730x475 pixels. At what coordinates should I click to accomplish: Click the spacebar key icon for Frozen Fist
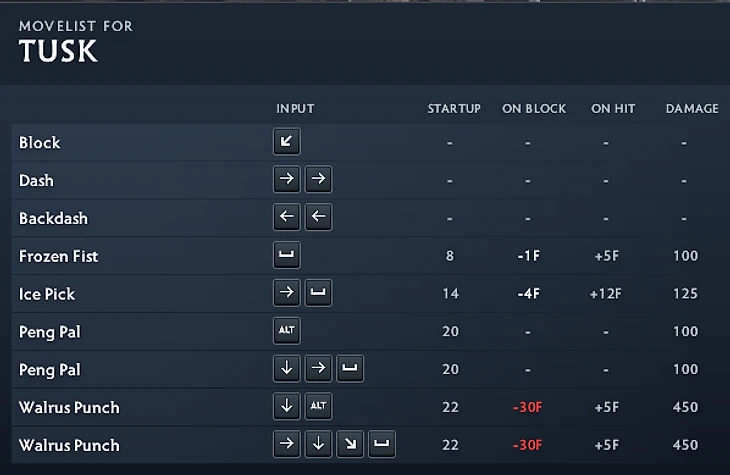point(286,256)
